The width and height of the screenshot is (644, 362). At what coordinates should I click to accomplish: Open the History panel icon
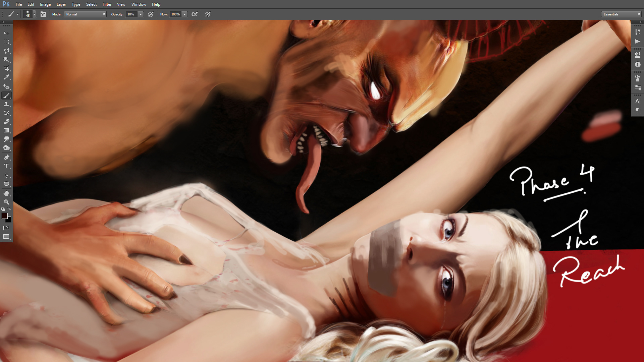638,32
